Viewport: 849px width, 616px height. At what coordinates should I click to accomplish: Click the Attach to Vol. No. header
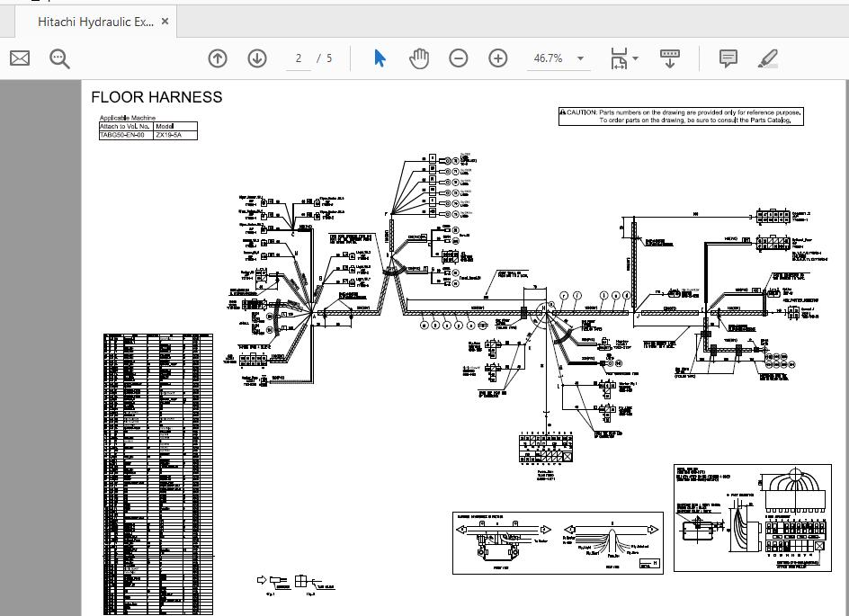tap(126, 126)
